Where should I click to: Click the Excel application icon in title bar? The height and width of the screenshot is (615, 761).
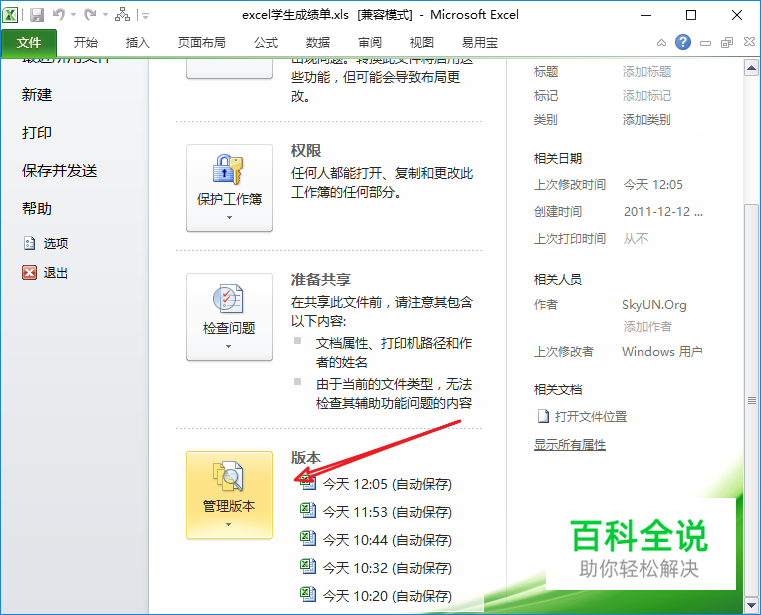[10, 15]
